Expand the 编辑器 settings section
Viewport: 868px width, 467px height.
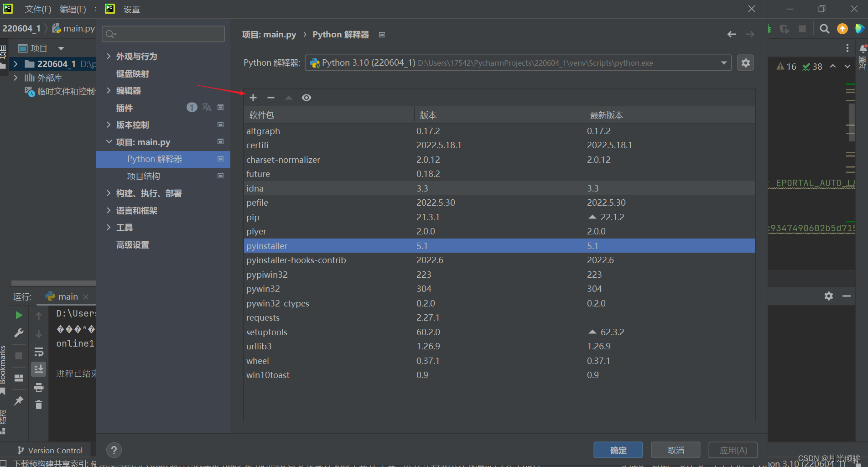click(x=109, y=90)
